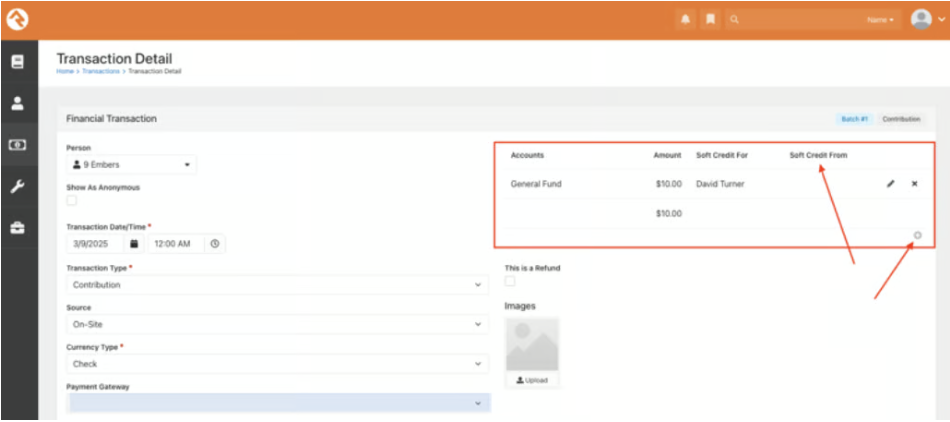Screen dimensions: 950x422
Task: Check the Show As Anonymous box
Action: point(72,200)
